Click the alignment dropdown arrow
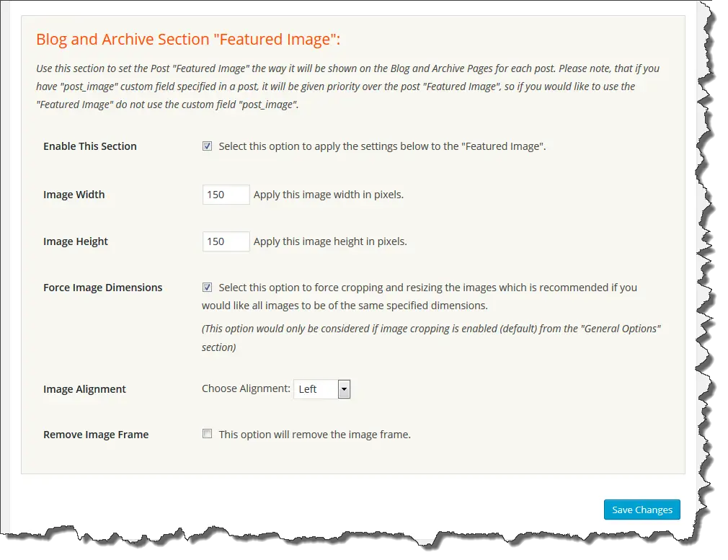The height and width of the screenshot is (560, 728). [343, 388]
